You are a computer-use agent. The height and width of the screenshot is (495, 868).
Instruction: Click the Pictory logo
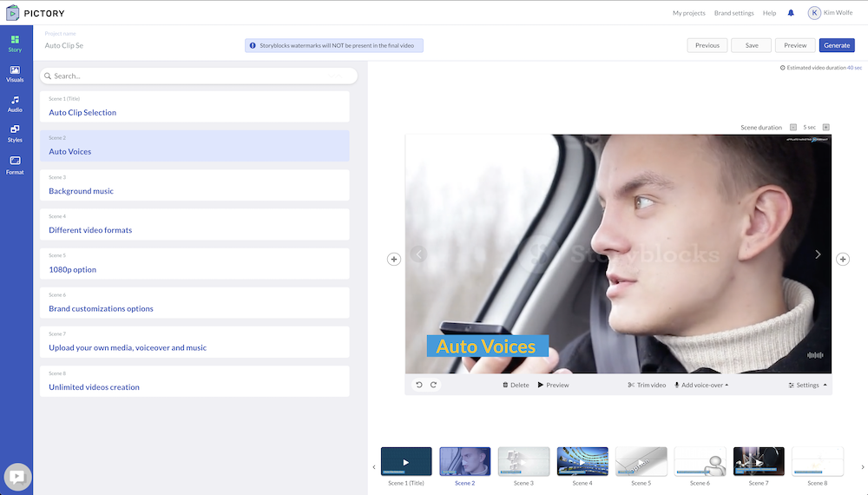point(36,13)
